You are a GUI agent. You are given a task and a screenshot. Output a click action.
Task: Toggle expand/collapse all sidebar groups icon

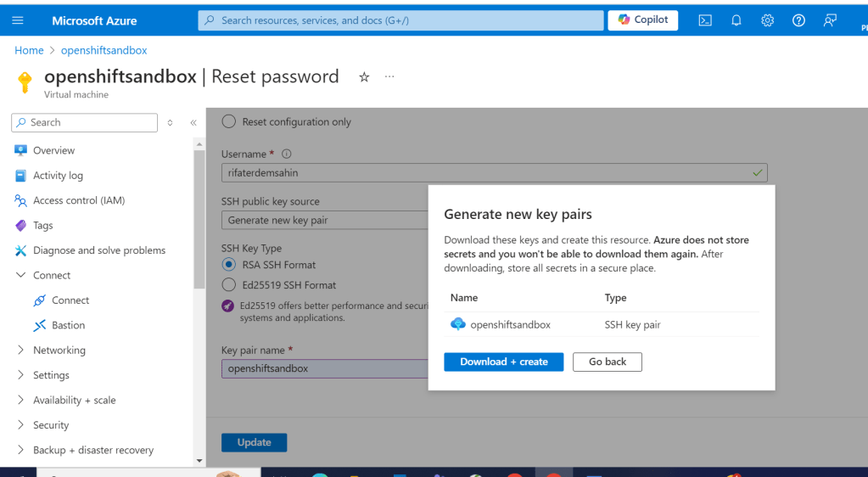click(x=170, y=122)
